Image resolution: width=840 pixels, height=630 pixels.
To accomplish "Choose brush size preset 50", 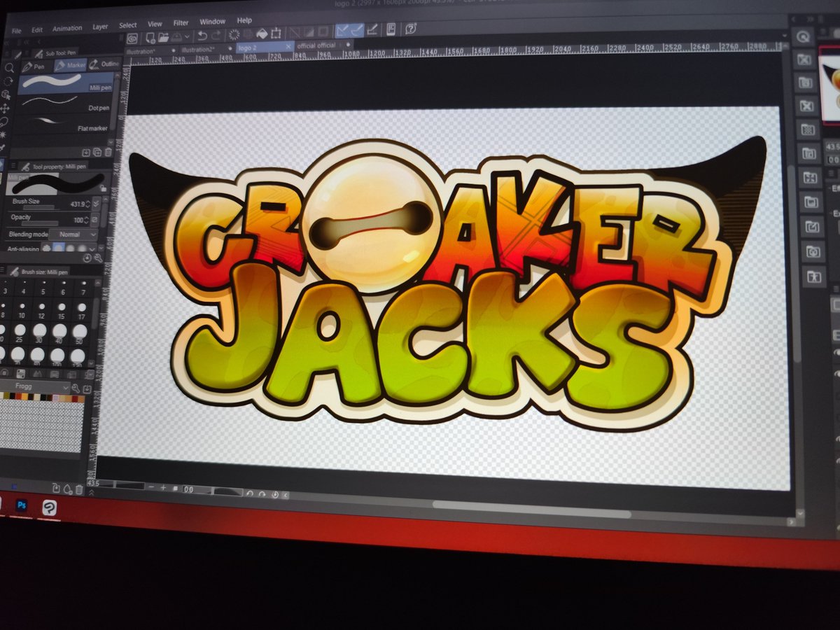I will click(x=79, y=334).
